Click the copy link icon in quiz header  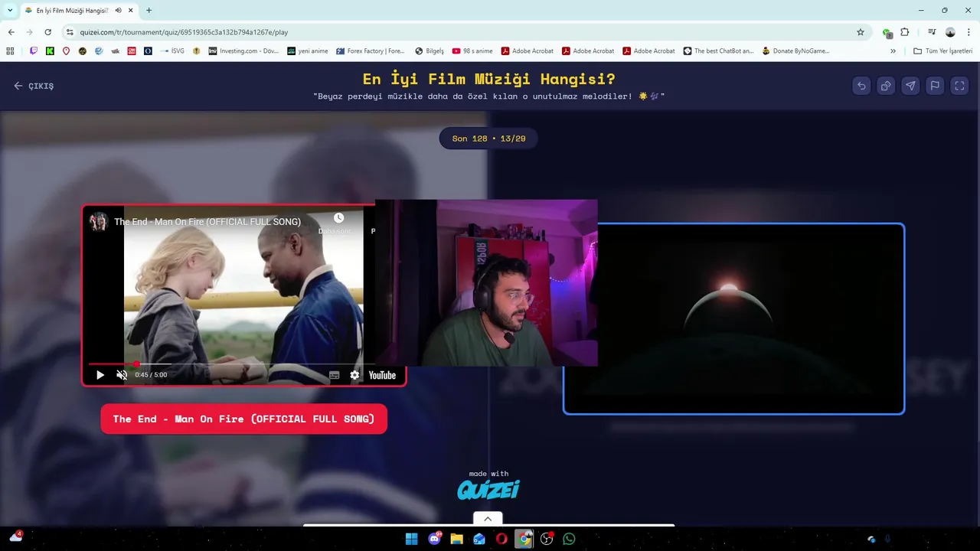(x=886, y=86)
